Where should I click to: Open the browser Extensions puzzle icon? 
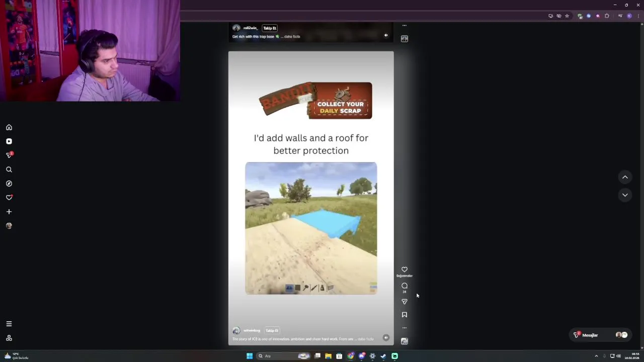coord(607,16)
